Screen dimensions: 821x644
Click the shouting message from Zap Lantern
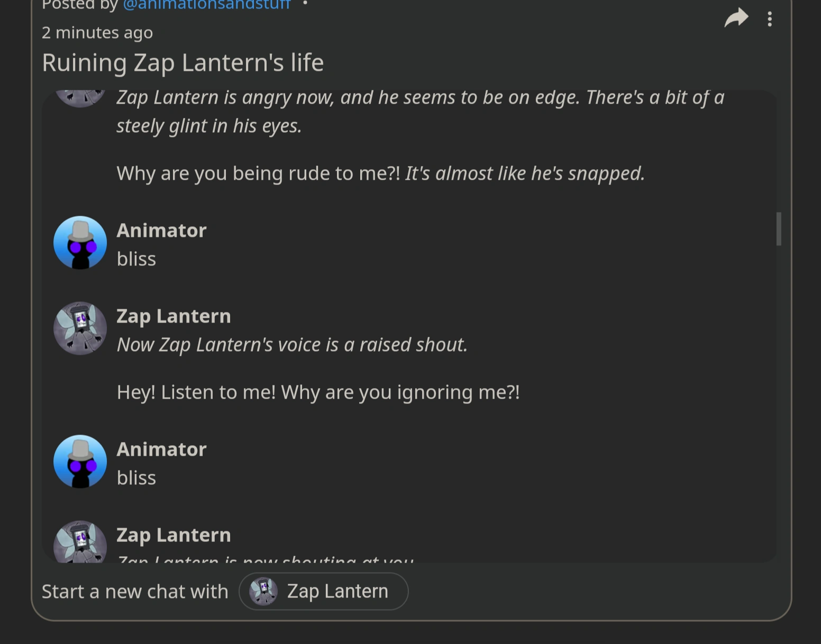[x=291, y=344]
